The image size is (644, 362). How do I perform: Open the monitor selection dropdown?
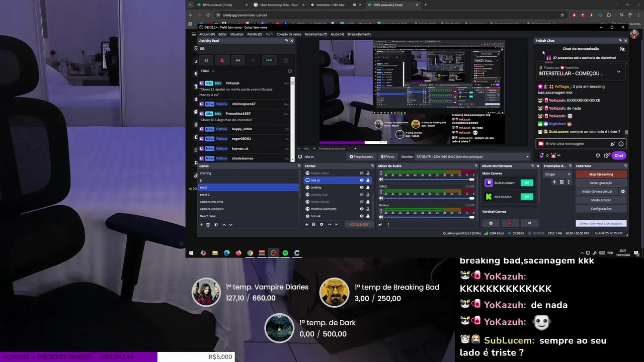[473, 156]
